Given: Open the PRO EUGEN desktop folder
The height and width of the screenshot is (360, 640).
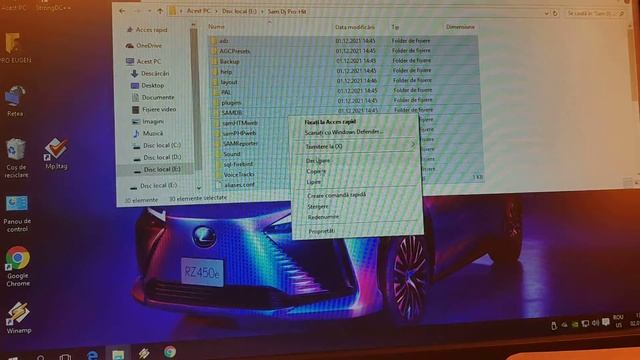Looking at the screenshot, I should [x=15, y=48].
